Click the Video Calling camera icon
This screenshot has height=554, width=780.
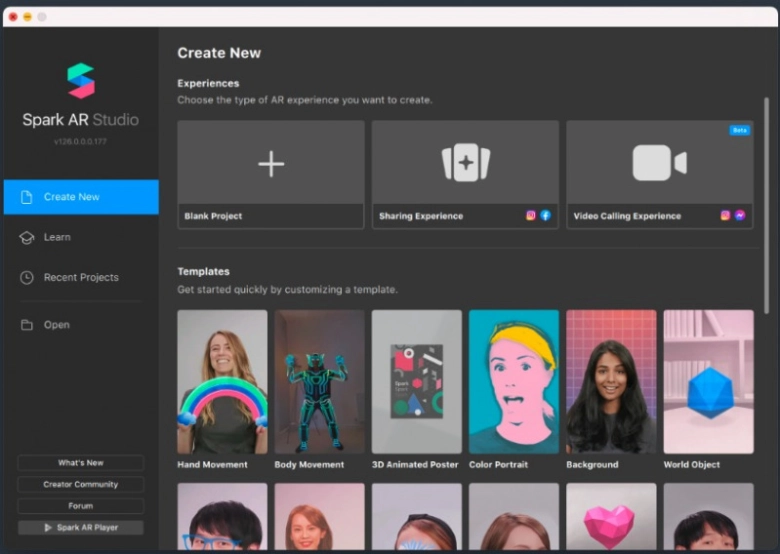[x=660, y=163]
